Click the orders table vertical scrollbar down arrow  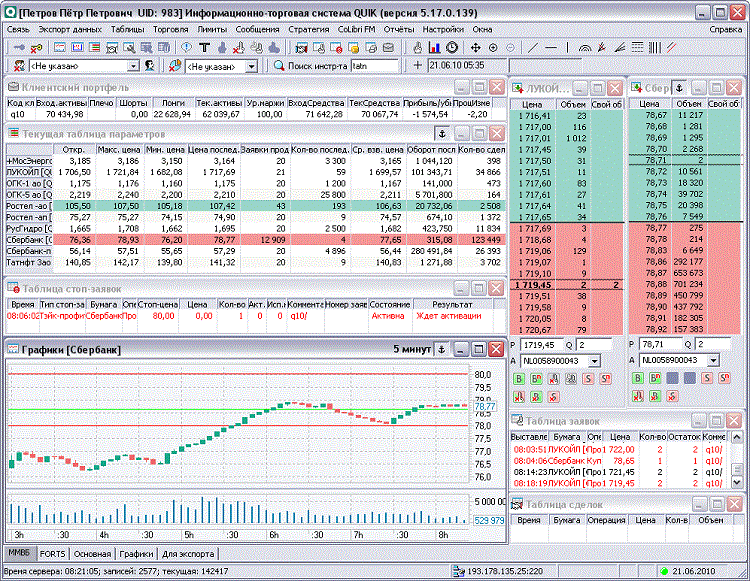737,483
